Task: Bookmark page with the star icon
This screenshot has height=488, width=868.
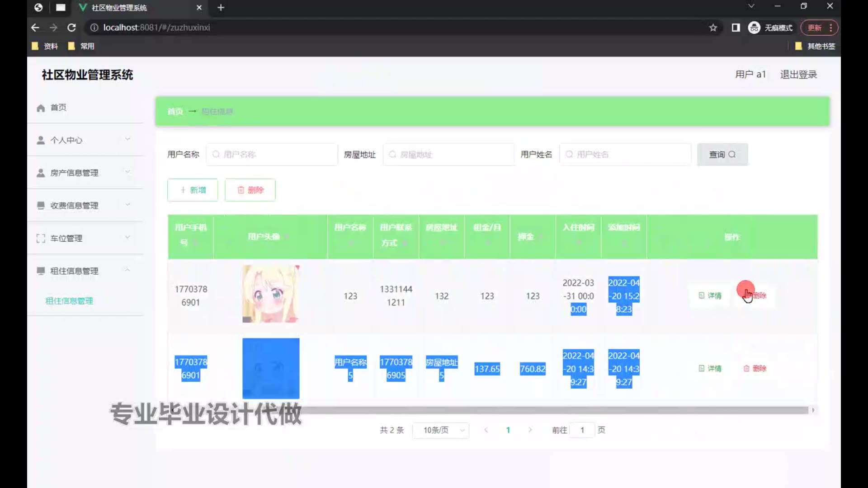Action: (x=713, y=28)
